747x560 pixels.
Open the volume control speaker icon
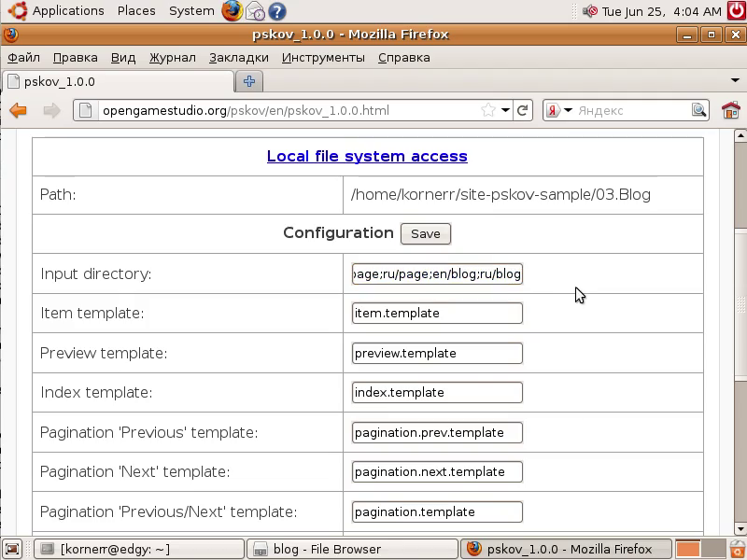click(589, 11)
